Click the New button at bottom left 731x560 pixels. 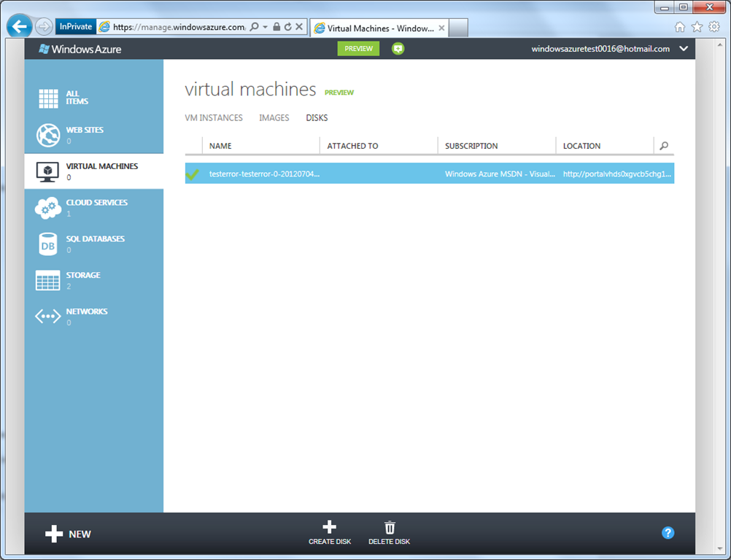[68, 534]
